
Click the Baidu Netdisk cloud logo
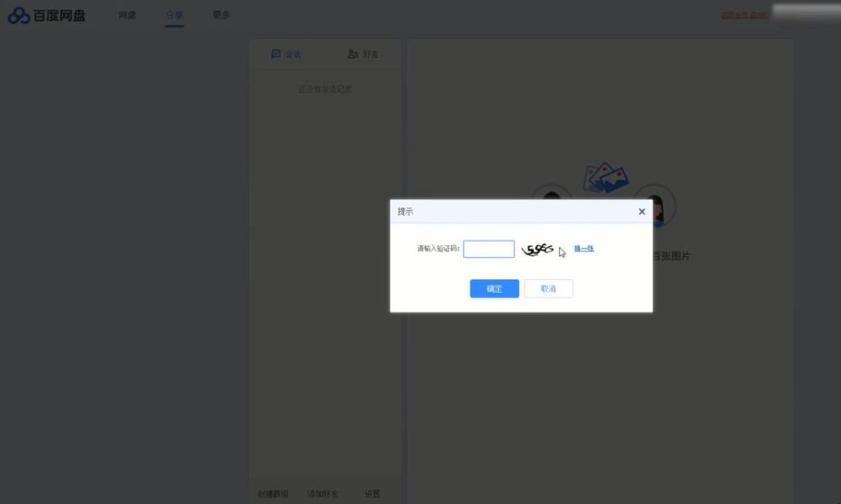click(19, 15)
